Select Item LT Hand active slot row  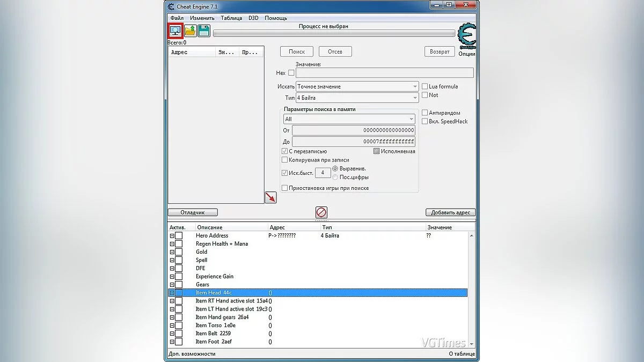click(318, 309)
